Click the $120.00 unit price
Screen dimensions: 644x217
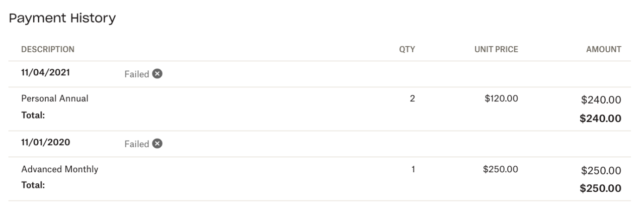pyautogui.click(x=501, y=98)
